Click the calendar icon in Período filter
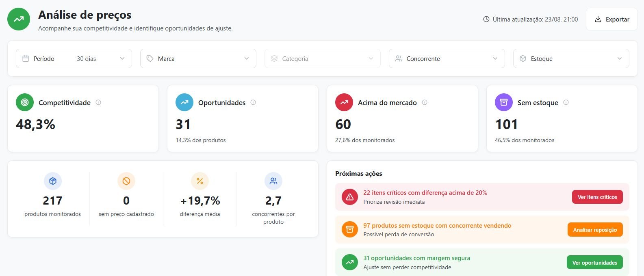644x276 pixels. click(x=26, y=58)
